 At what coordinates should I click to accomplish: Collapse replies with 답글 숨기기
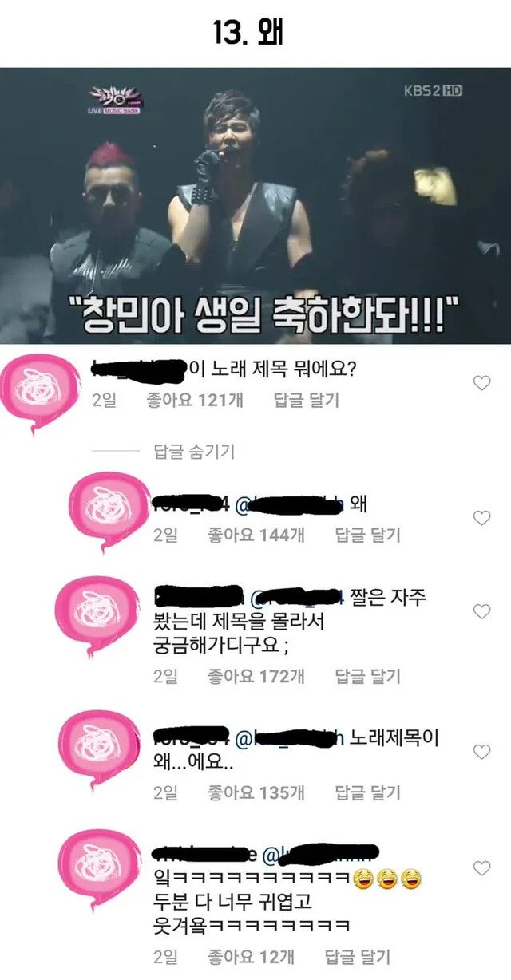coord(194,452)
